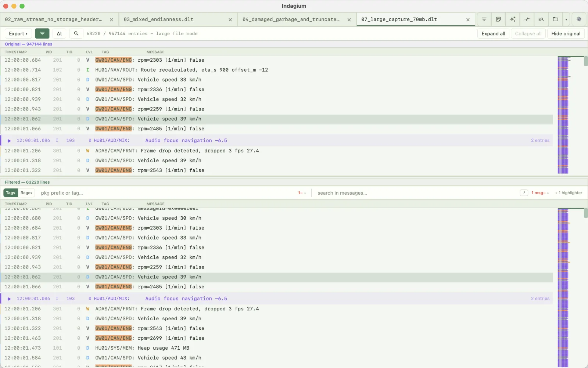Click the pkg prefix or tag input

pyautogui.click(x=167, y=193)
